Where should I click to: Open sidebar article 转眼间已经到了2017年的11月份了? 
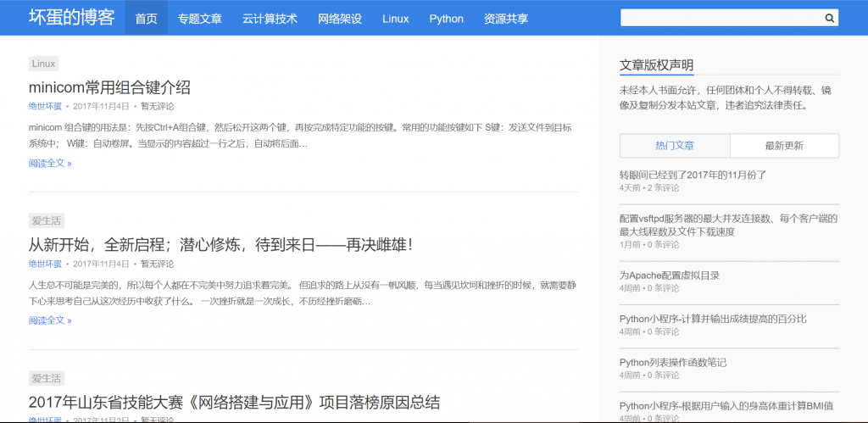click(x=693, y=175)
